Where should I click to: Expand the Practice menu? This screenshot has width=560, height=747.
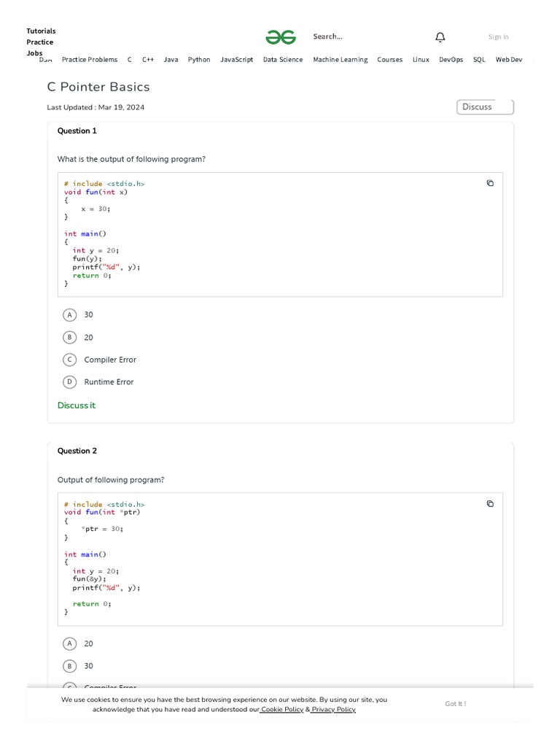click(x=40, y=42)
